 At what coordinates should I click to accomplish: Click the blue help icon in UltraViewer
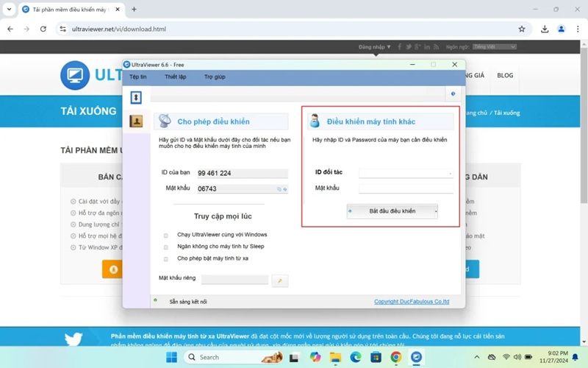453,94
